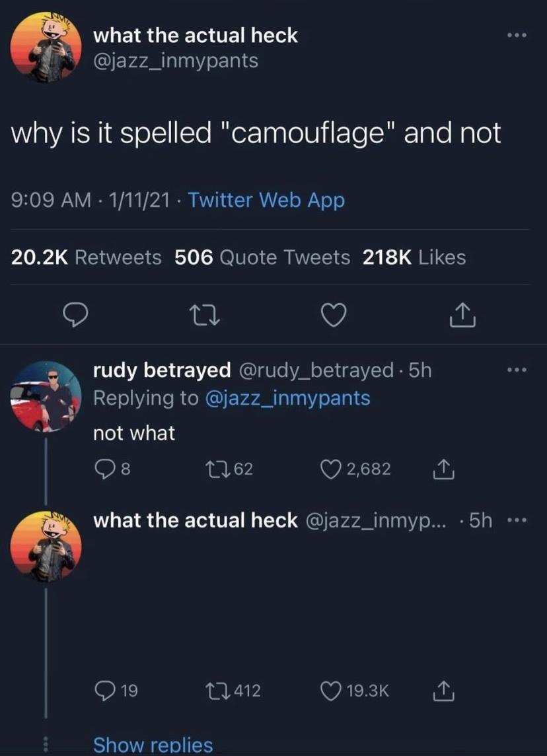547x756 pixels.
Task: View the 20.2K Retweets list
Action: [x=86, y=257]
